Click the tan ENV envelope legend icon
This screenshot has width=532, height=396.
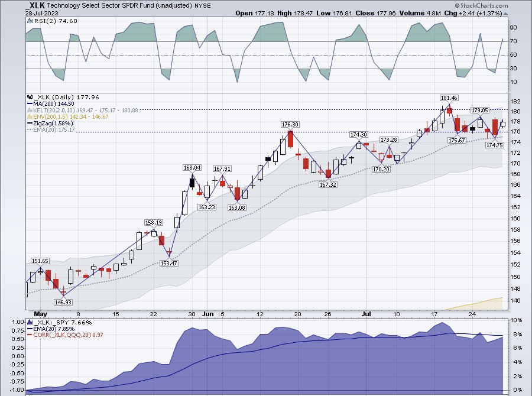click(x=30, y=116)
